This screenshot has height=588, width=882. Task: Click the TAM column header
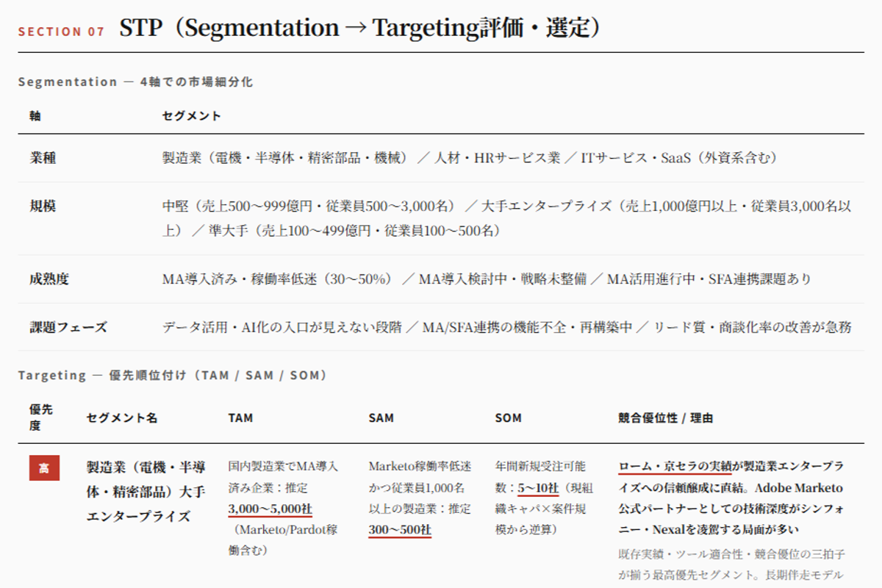click(x=240, y=417)
